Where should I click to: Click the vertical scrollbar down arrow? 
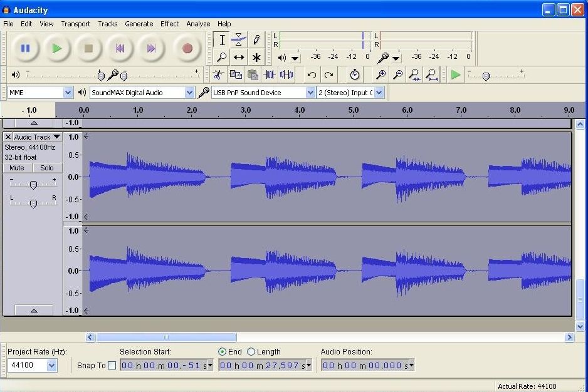pos(580,326)
